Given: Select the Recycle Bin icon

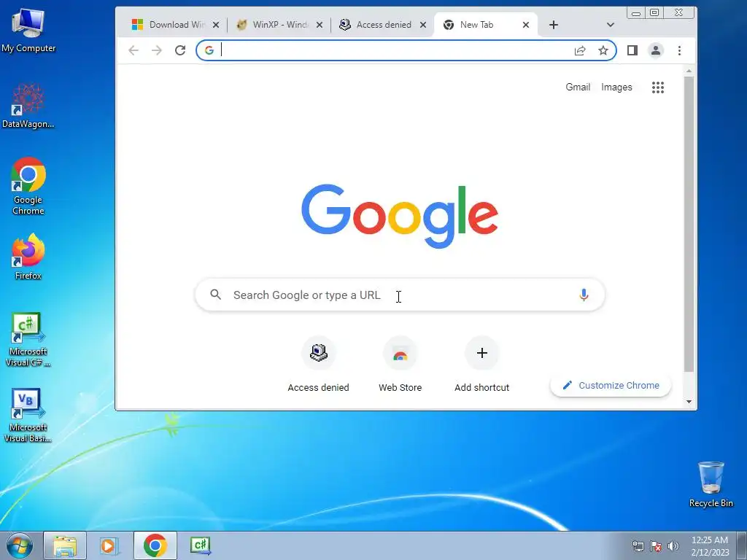Looking at the screenshot, I should click(711, 484).
